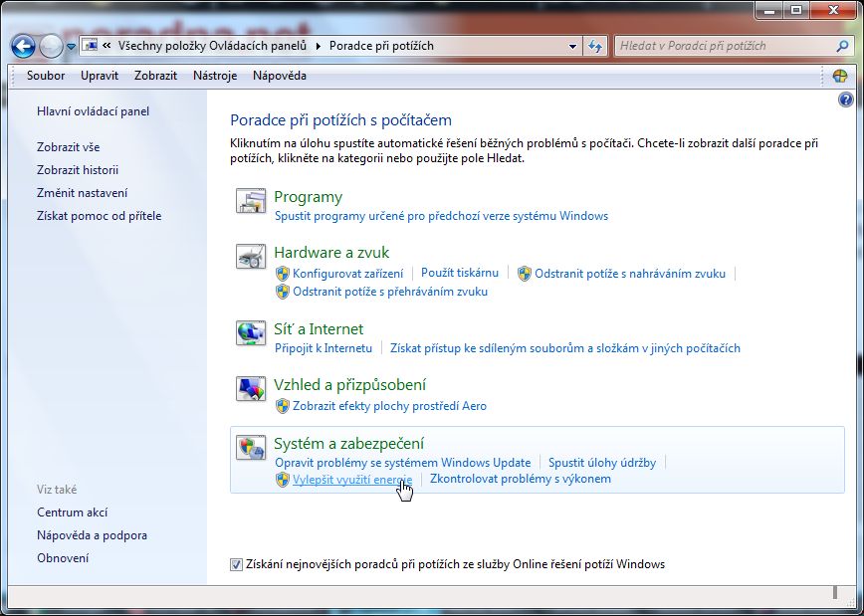Image resolution: width=864 pixels, height=616 pixels.
Task: Open the Zobrazit menu
Action: click(x=155, y=76)
